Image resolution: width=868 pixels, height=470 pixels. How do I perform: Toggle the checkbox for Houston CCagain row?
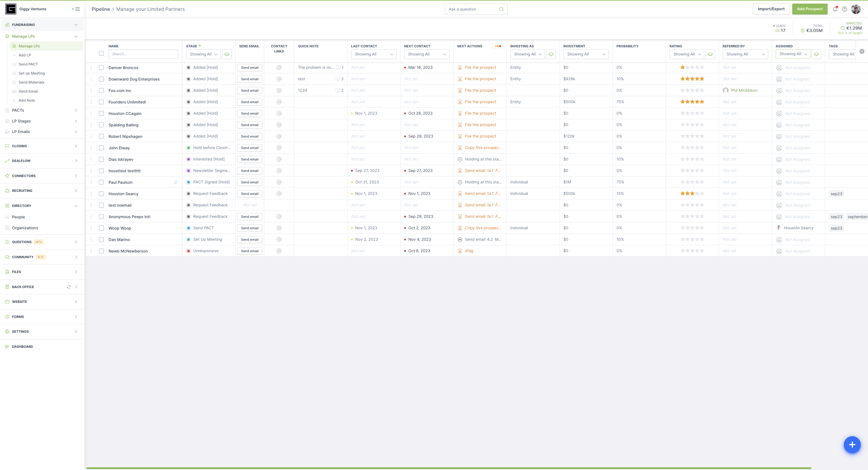click(x=101, y=113)
